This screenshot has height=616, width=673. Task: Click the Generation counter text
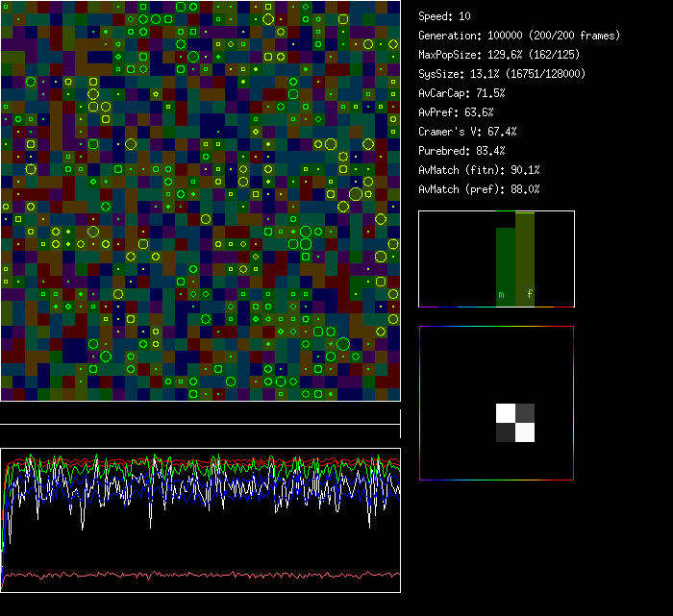(x=519, y=36)
